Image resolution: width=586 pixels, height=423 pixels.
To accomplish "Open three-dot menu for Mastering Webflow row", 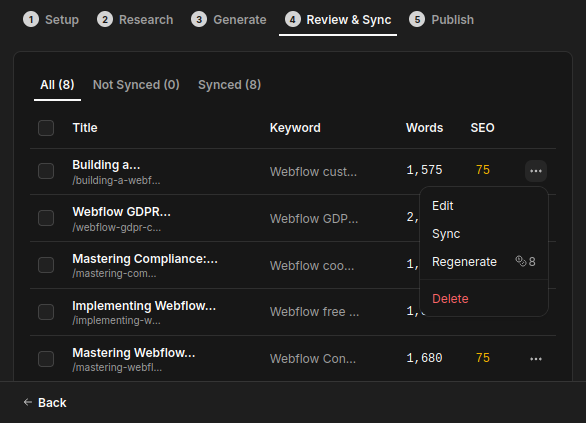I will point(536,359).
